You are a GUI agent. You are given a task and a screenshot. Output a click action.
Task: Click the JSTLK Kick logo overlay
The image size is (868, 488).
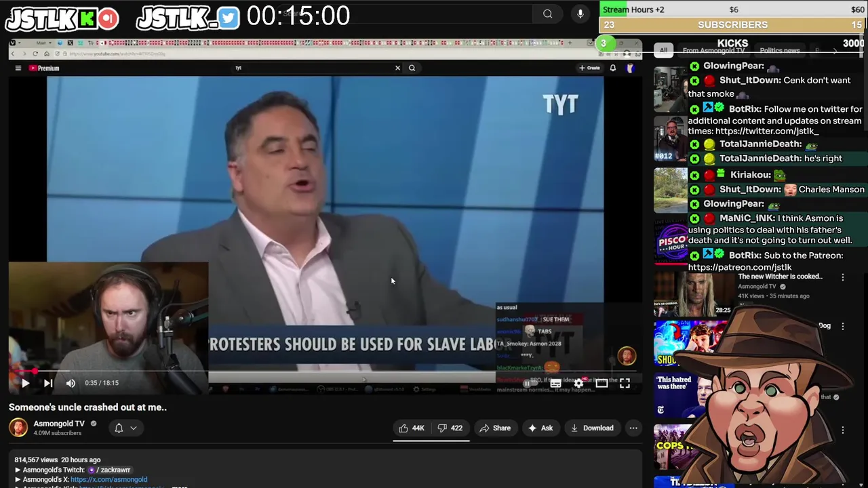[62, 18]
